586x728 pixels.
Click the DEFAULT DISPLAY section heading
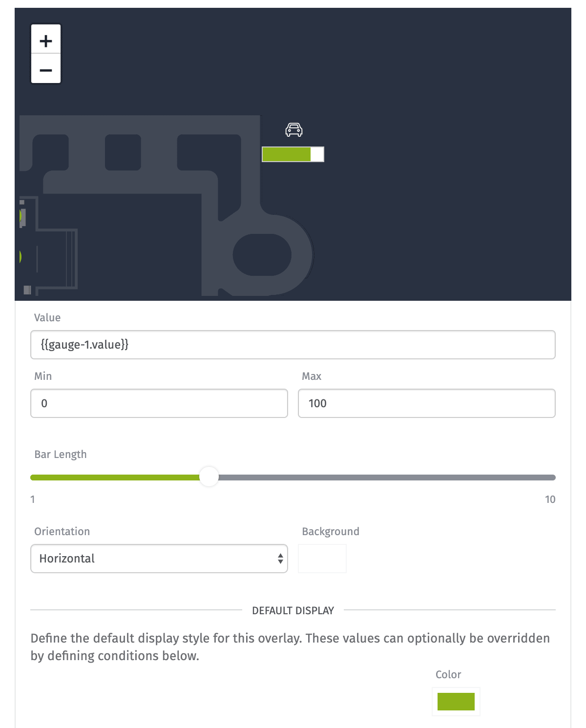[293, 610]
